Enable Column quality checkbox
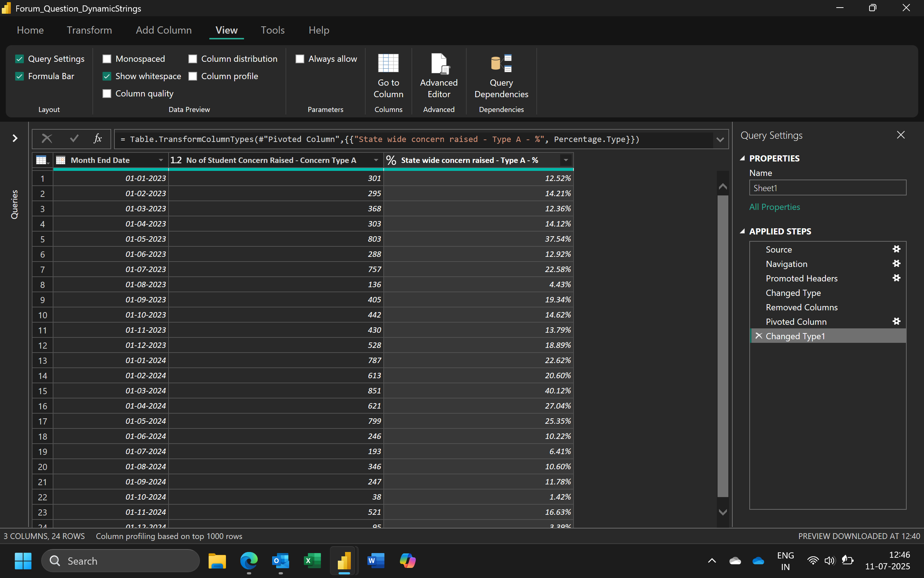924x578 pixels. pos(107,93)
